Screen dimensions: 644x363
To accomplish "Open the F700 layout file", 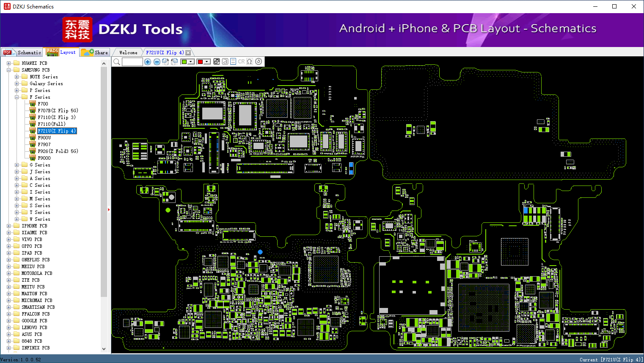I will click(43, 104).
